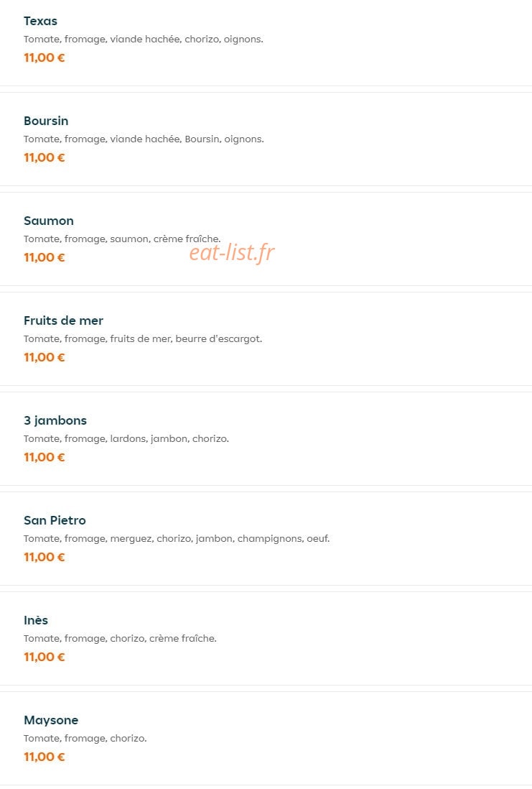Click the Maysone 11,00 € price

point(45,757)
